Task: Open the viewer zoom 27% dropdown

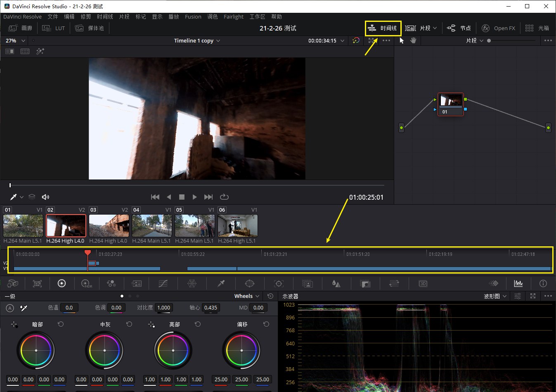Action: [15, 40]
